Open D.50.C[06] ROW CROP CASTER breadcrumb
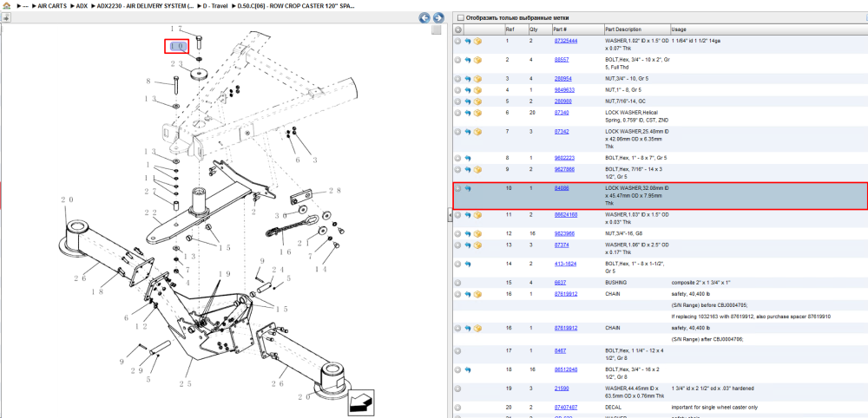 pyautogui.click(x=296, y=5)
